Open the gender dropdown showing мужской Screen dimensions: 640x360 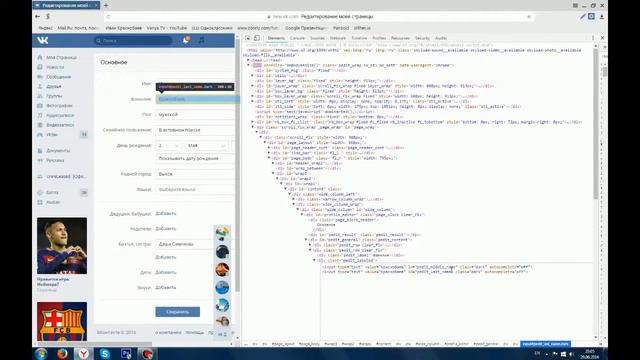[195, 115]
